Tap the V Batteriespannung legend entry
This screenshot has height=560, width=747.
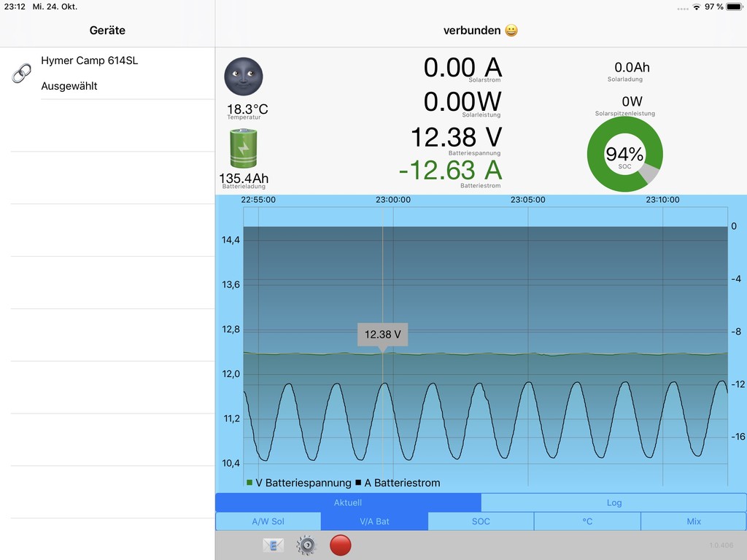pos(298,483)
